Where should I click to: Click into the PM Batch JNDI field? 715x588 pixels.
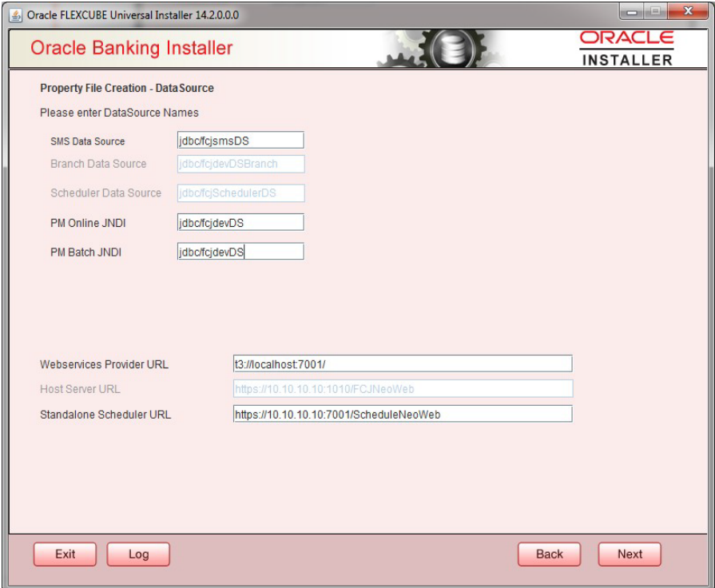tap(240, 252)
